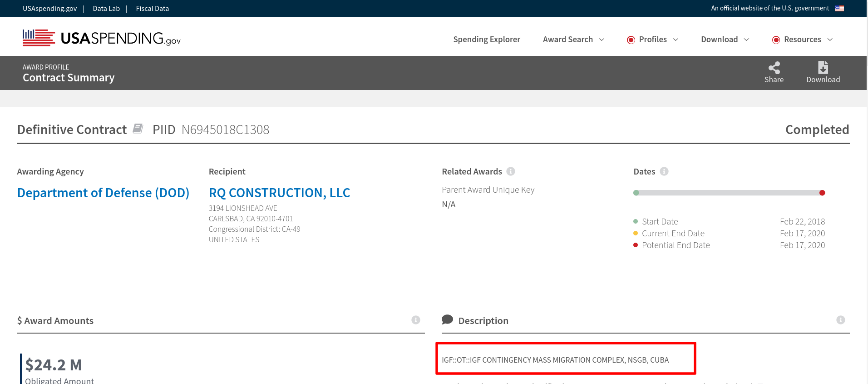Click the Share icon

[774, 68]
